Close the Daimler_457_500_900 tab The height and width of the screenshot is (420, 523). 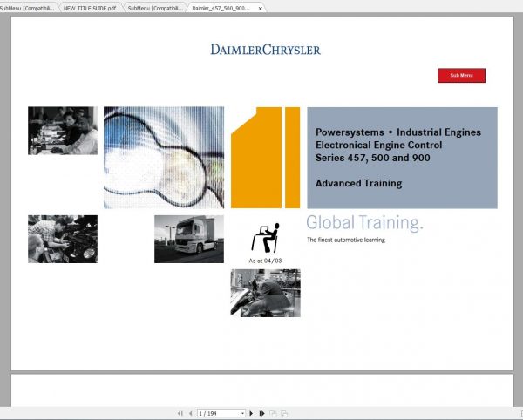(x=260, y=9)
